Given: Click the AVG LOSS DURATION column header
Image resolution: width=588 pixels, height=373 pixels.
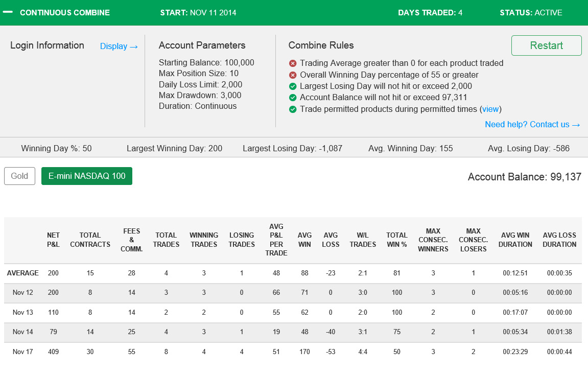Looking at the screenshot, I should [559, 240].
